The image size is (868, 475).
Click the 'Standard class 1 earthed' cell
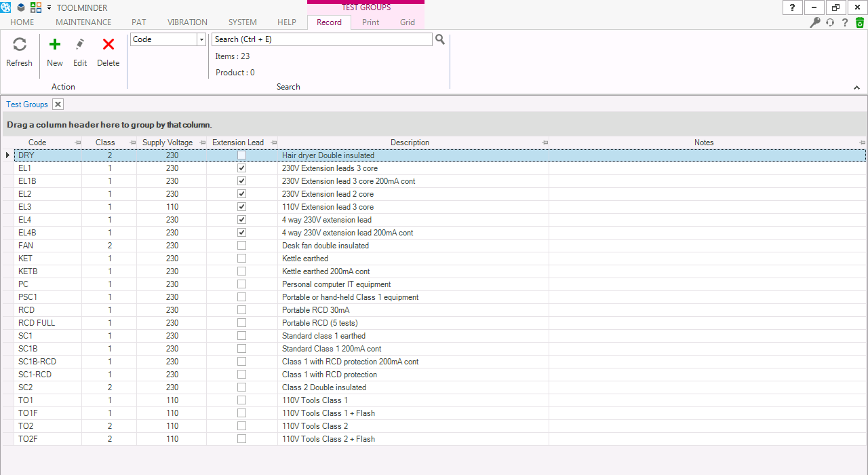413,336
